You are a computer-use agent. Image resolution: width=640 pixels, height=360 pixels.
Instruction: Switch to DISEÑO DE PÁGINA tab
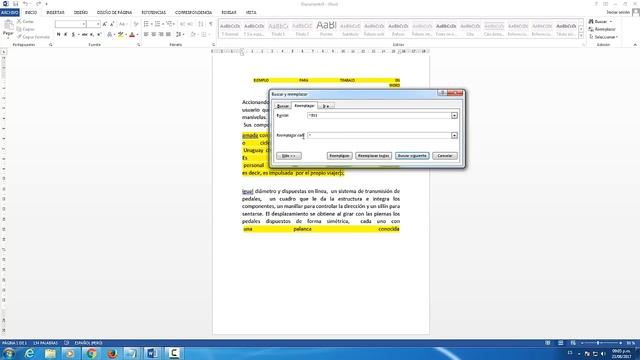[114, 13]
